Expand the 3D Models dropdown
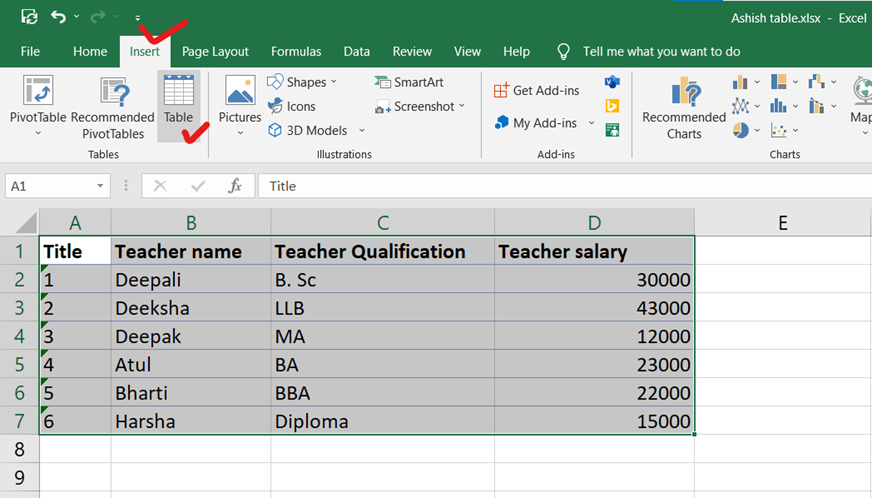Viewport: 872px width, 498px height. [x=361, y=130]
